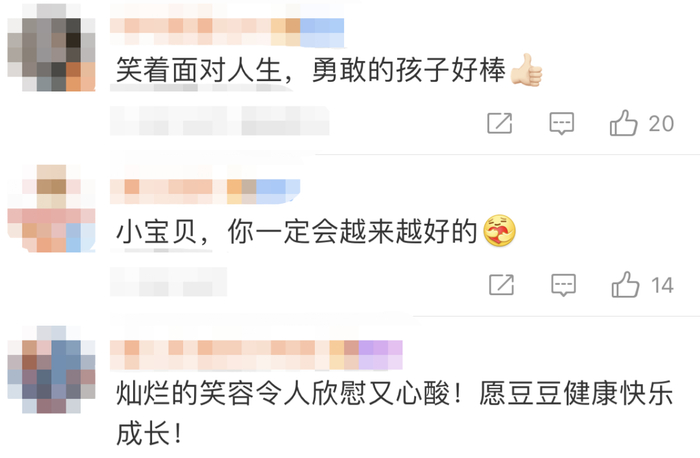700x458 pixels.
Task: Click the like count showing 14
Action: tap(662, 285)
